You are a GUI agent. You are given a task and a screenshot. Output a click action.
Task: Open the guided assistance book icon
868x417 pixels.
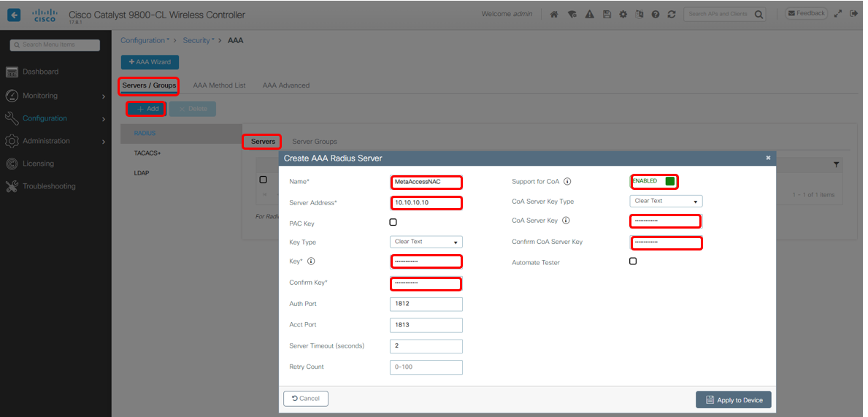coord(640,15)
